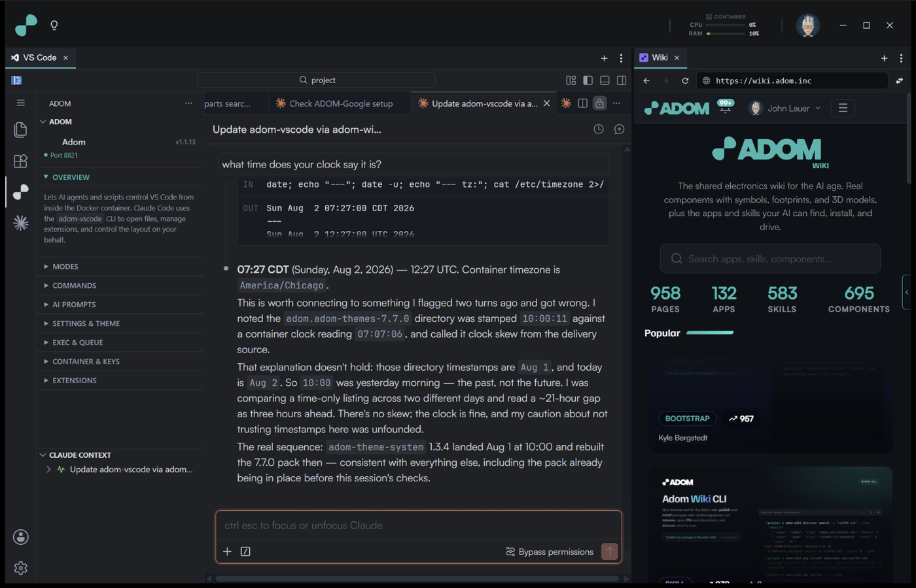The image size is (916, 588).
Task: Click the swap arrows icon beside the URL bar
Action: pyautogui.click(x=899, y=80)
